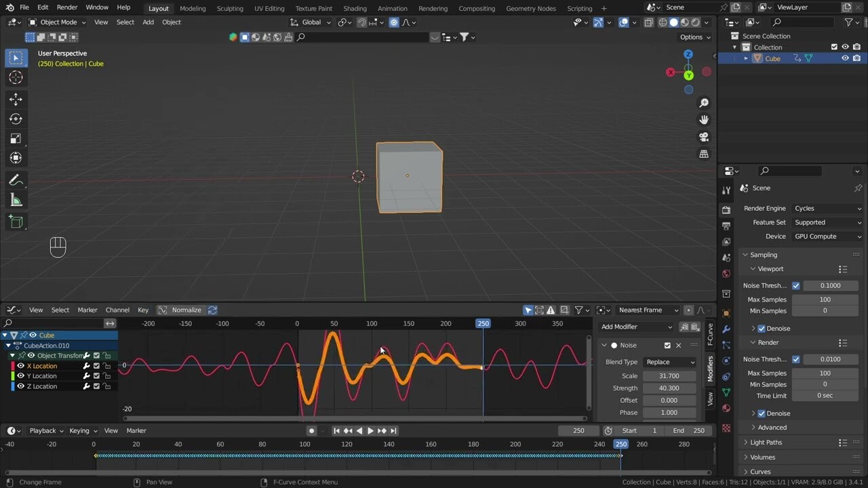Click the pan view hand icon
868x488 pixels.
[x=704, y=120]
